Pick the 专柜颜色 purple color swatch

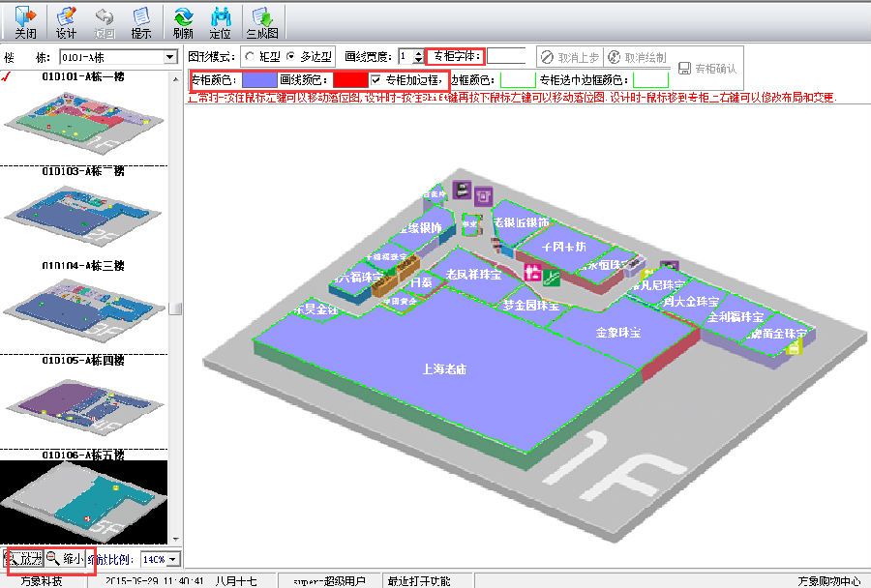point(259,80)
